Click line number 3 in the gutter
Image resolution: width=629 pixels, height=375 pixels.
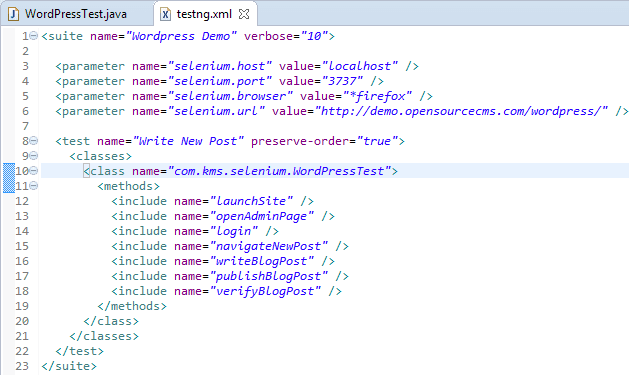(x=25, y=66)
